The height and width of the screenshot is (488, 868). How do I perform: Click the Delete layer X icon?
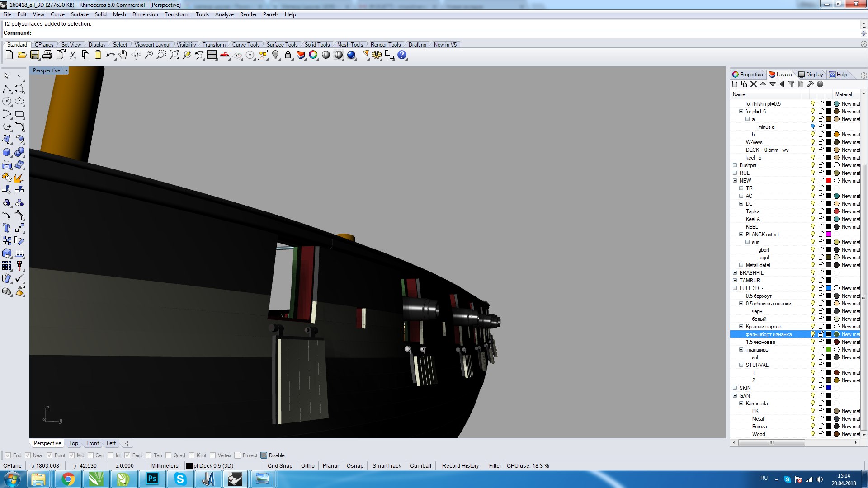click(754, 84)
